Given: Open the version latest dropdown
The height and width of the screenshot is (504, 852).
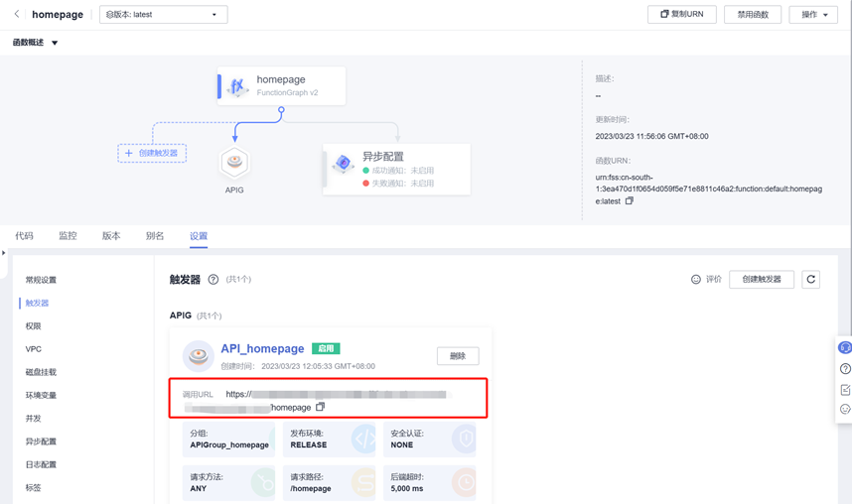Looking at the screenshot, I should click(x=164, y=15).
